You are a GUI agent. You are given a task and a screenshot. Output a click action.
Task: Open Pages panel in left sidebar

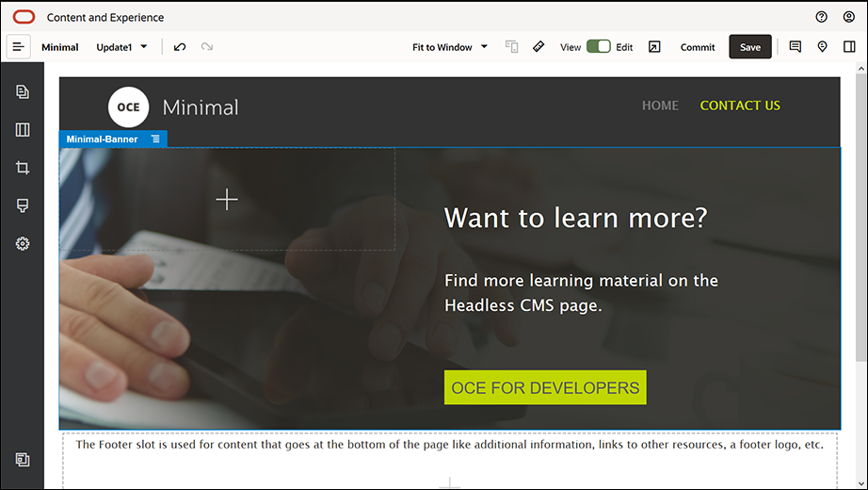[x=23, y=91]
